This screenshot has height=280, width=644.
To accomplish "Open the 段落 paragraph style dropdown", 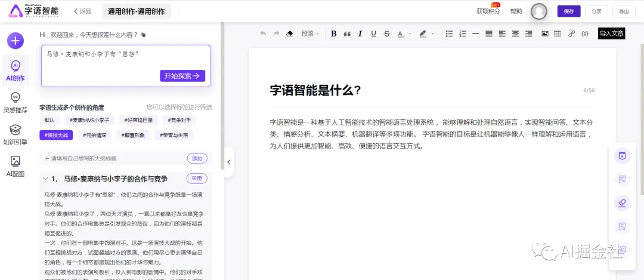I will 310,33.
